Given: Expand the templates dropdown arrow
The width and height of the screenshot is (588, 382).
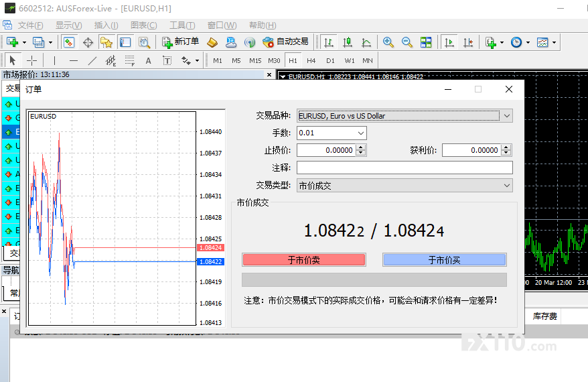Looking at the screenshot, I should pos(555,43).
